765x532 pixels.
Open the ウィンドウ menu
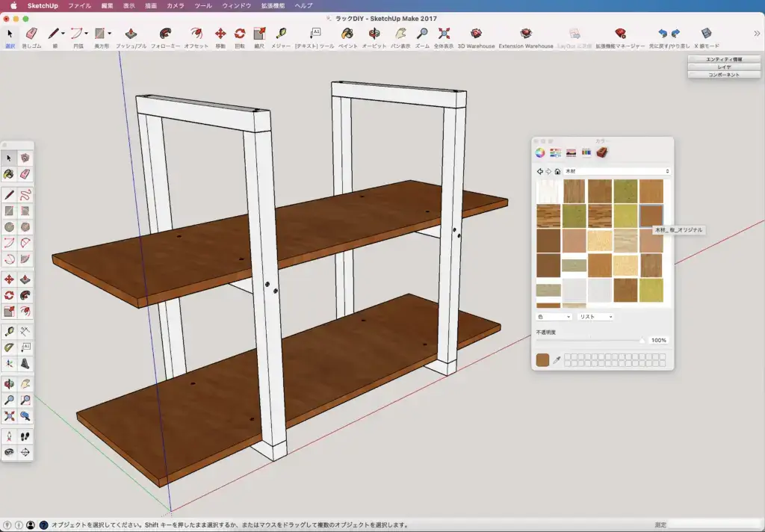237,6
